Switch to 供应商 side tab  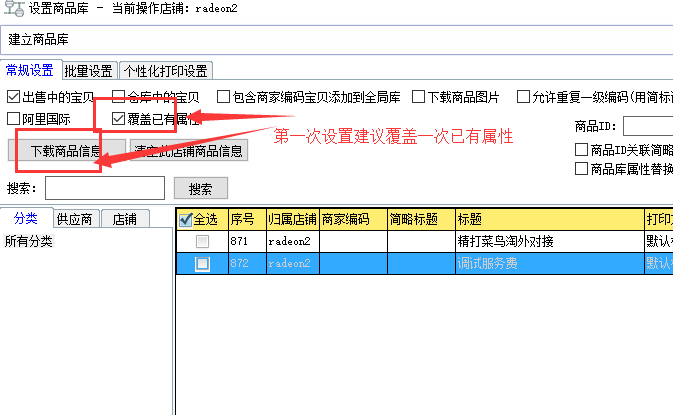[76, 219]
